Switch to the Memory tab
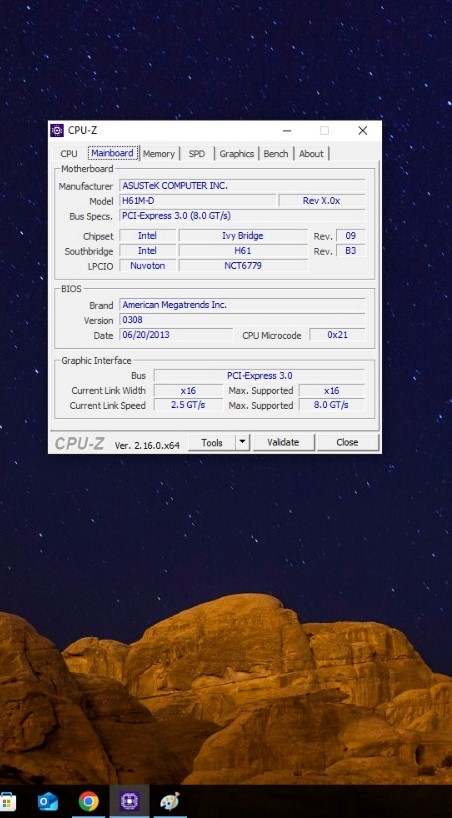Viewport: 452px width, 818px height. point(159,154)
